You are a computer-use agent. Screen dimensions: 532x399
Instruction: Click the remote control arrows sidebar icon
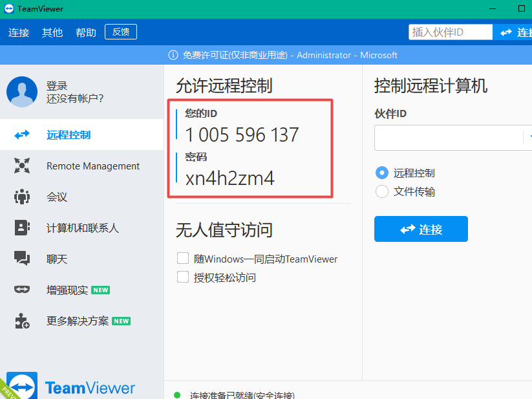22,135
